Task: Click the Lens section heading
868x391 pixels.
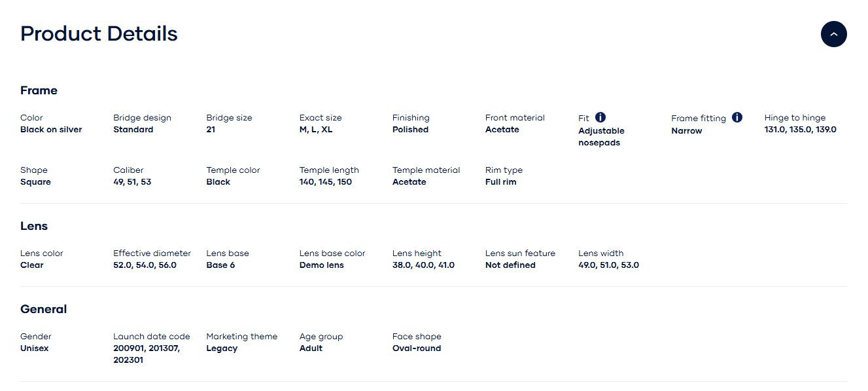Action: pyautogui.click(x=34, y=226)
